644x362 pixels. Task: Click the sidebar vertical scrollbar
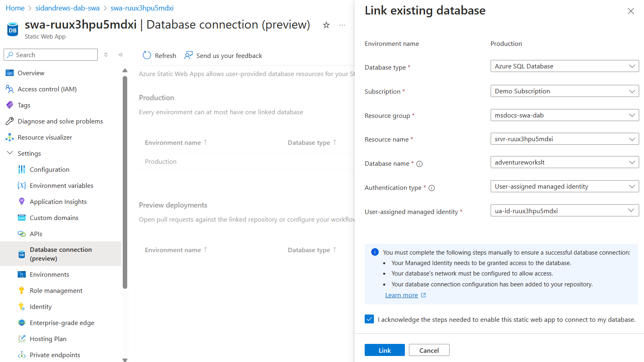point(125,182)
